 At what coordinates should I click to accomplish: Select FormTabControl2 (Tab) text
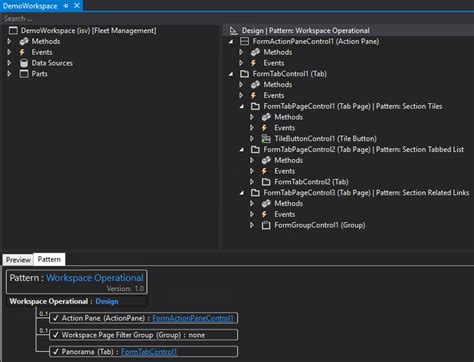click(x=311, y=182)
